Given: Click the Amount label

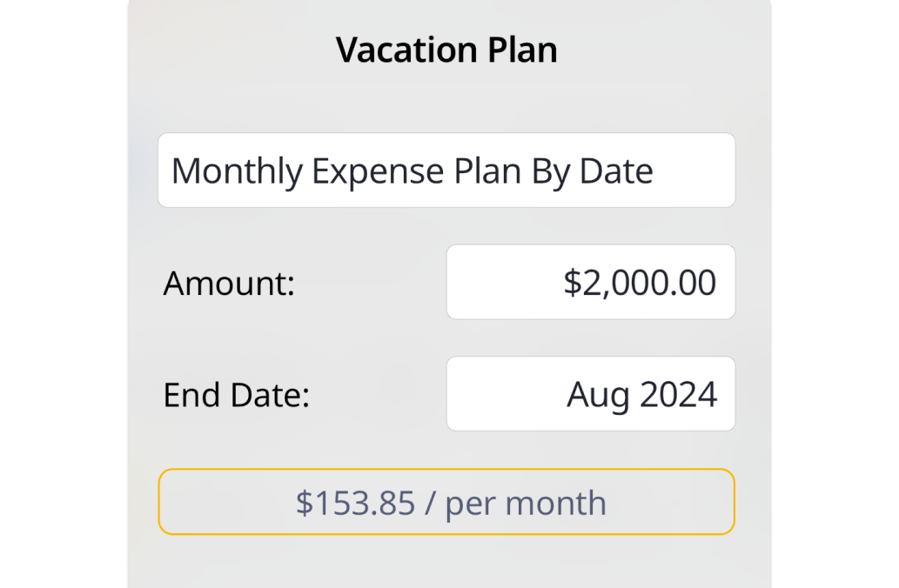Looking at the screenshot, I should 230,284.
